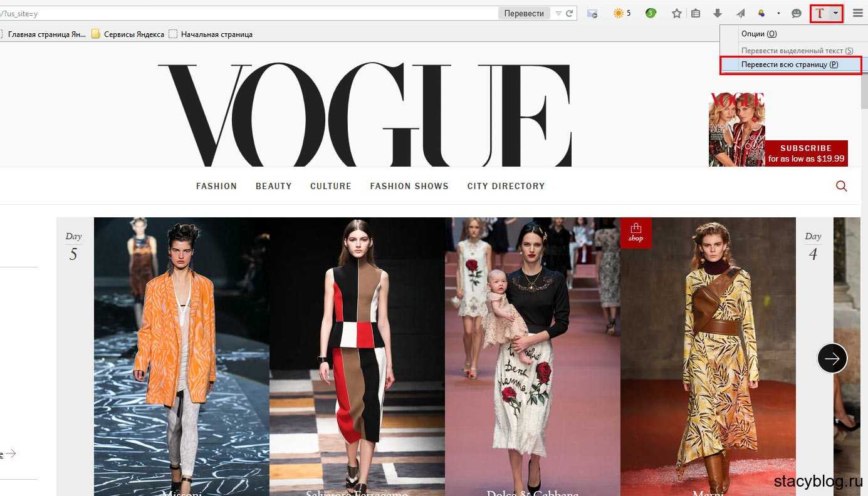
Task: Choose 'Опции' in the translator menu
Action: tap(758, 34)
